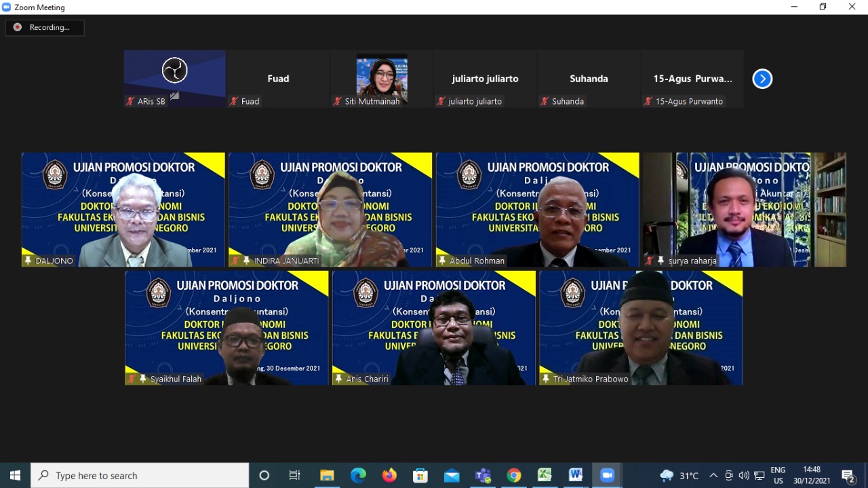Viewport: 868px width, 488px height.
Task: Open File Explorer from the taskbar
Action: (x=327, y=475)
